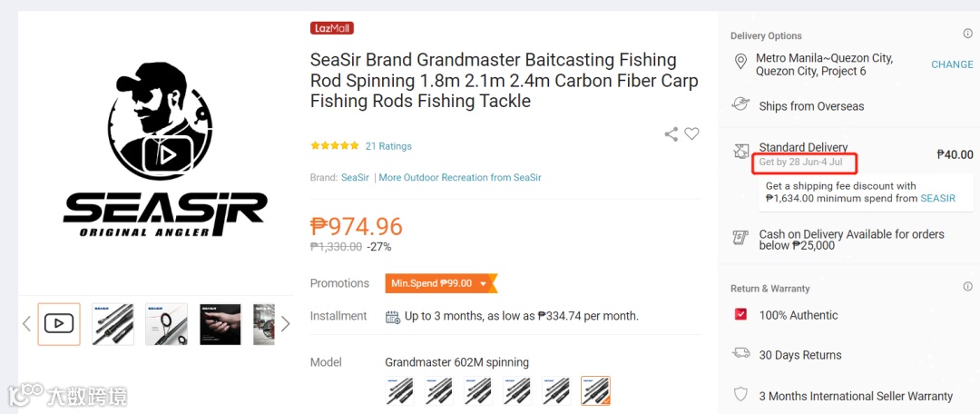The image size is (980, 414).
Task: Open More Outdoor Recreation from SeaSir link
Action: (x=460, y=178)
